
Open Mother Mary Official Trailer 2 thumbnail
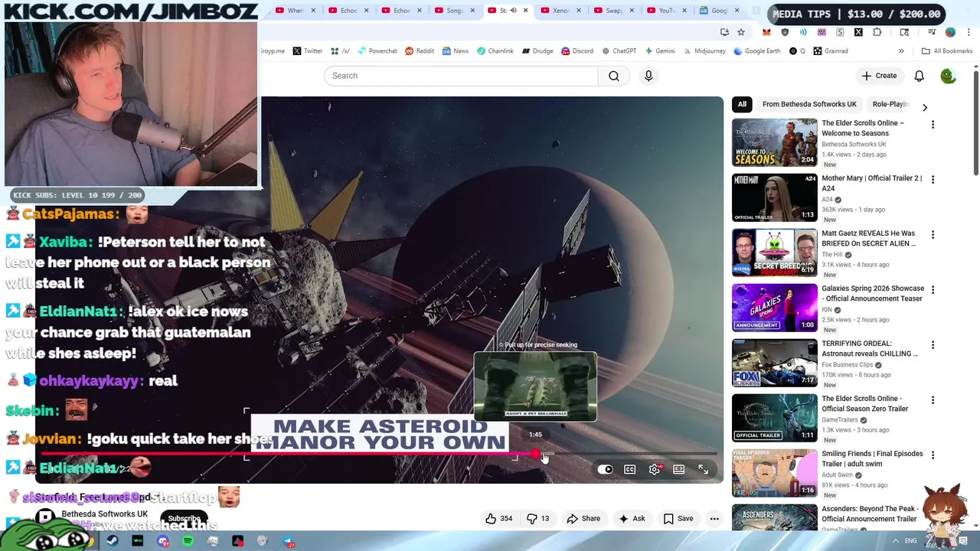775,197
